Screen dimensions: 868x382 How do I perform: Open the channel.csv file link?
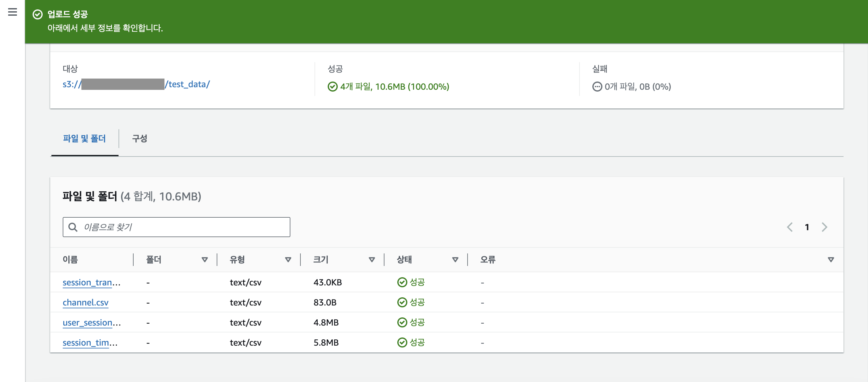85,303
